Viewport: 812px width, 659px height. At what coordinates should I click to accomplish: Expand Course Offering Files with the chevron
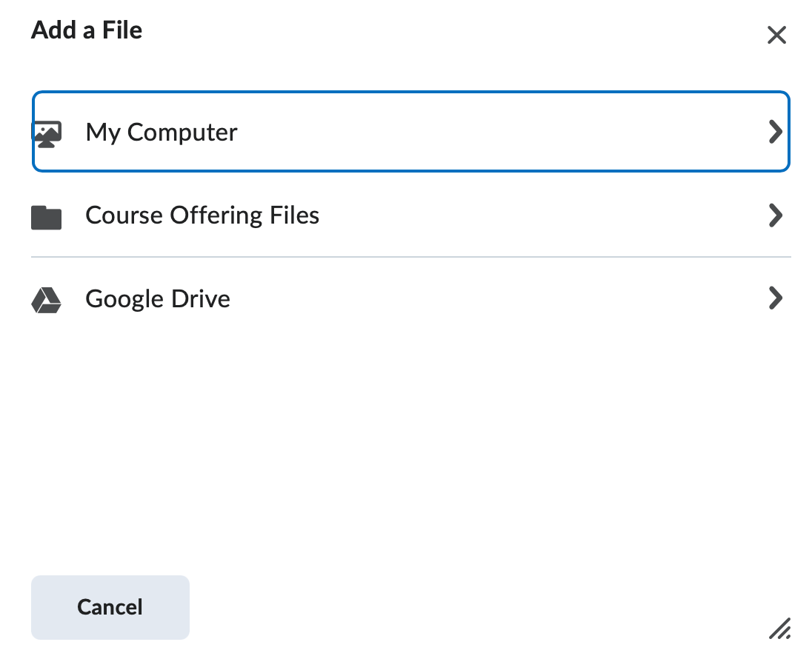(776, 215)
